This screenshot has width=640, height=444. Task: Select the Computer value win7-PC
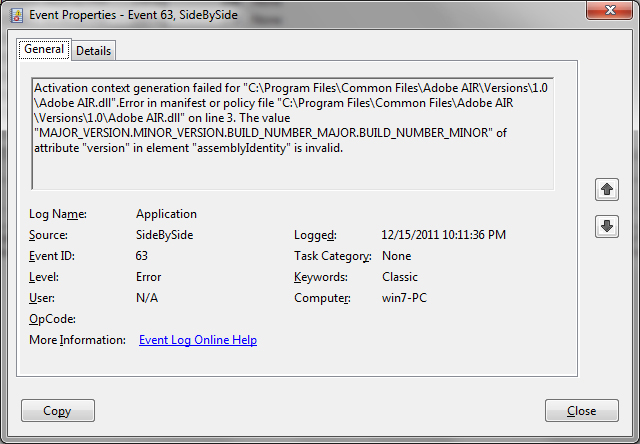[x=404, y=298]
